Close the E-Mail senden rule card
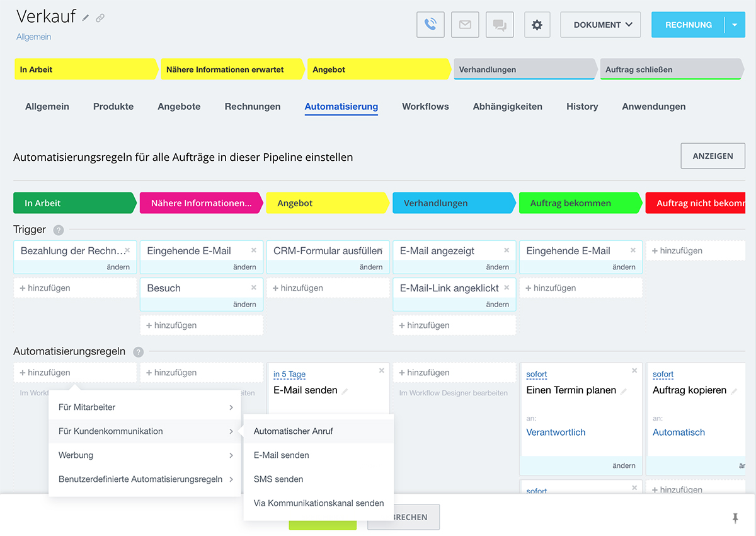The width and height of the screenshot is (756, 536). point(381,371)
